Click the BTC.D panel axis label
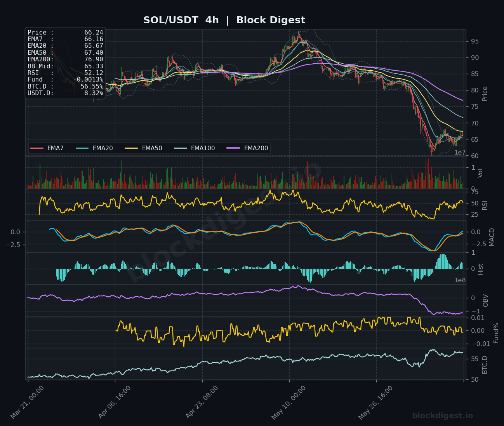This screenshot has height=426, width=504. point(485,365)
